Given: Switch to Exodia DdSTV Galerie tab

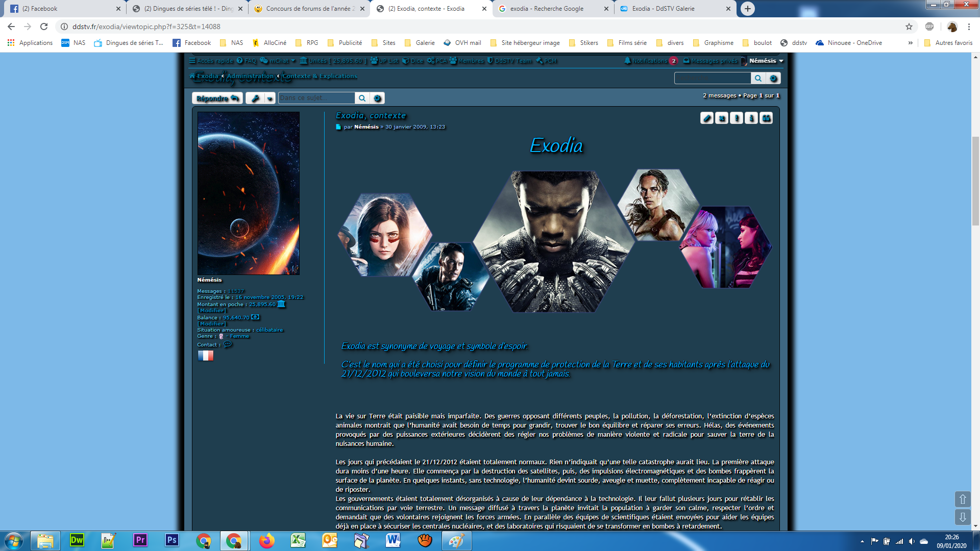Looking at the screenshot, I should pyautogui.click(x=676, y=9).
